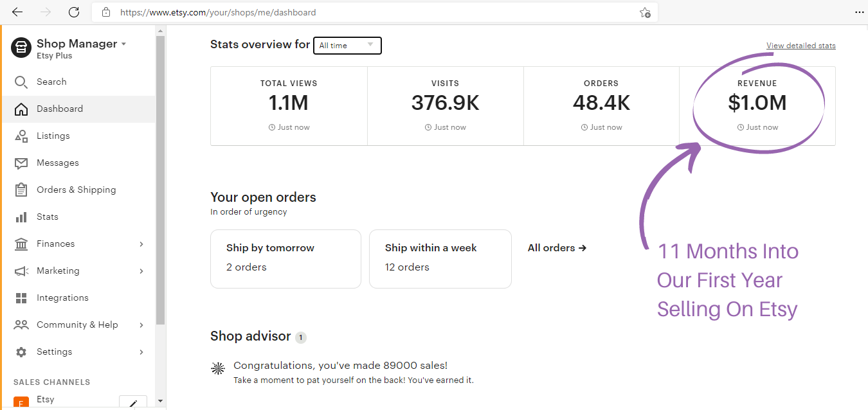
Task: Expand the Community & Help chevron
Action: click(141, 325)
